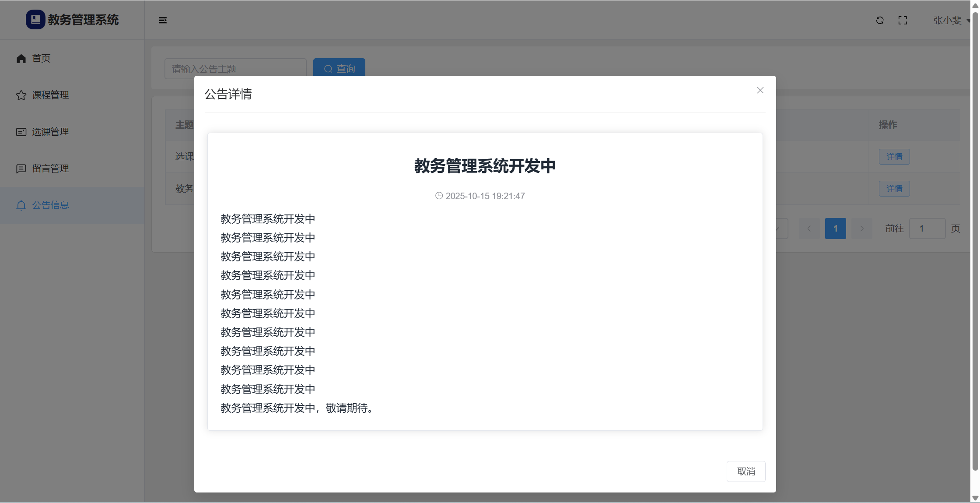Screen dimensions: 980x503
Task: Click the star icon for 课程管理
Action: pos(21,95)
